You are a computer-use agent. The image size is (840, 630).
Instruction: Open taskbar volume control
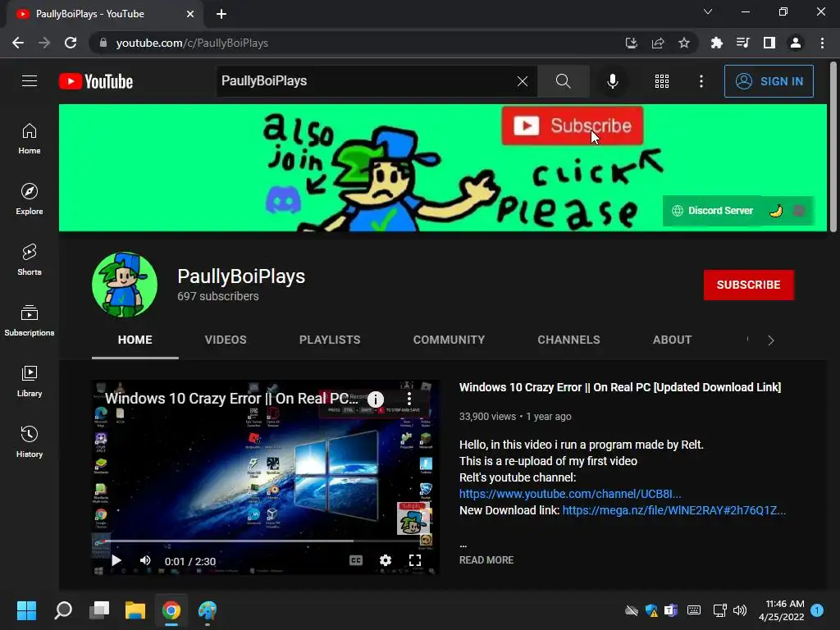[x=739, y=610]
